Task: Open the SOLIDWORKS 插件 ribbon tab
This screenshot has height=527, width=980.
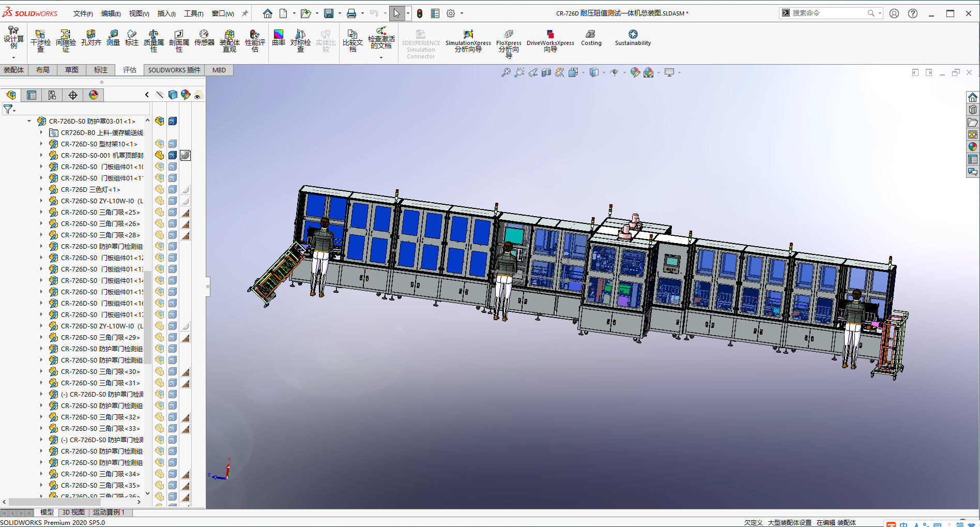Action: pyautogui.click(x=174, y=70)
